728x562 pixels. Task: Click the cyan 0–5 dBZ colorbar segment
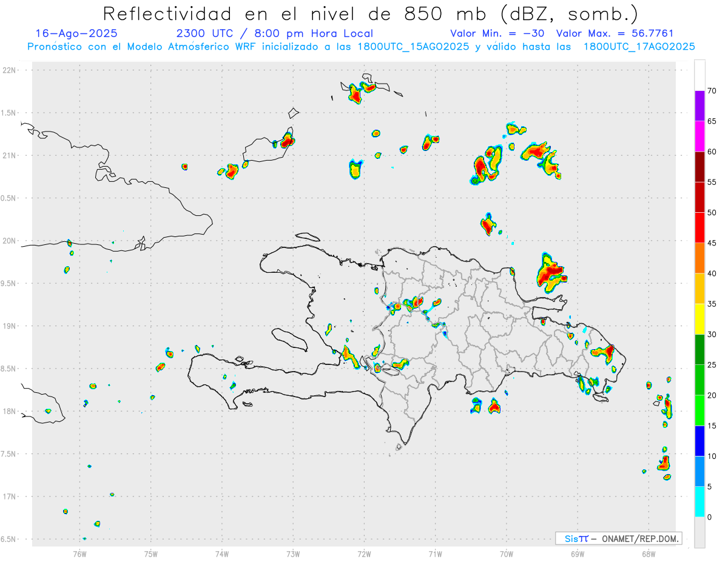point(699,502)
